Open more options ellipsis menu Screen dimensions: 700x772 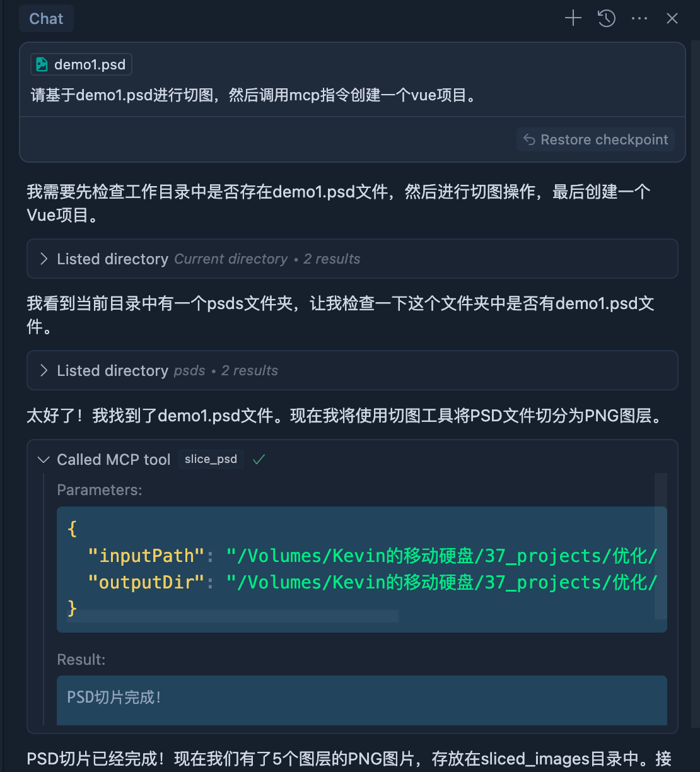pos(639,19)
